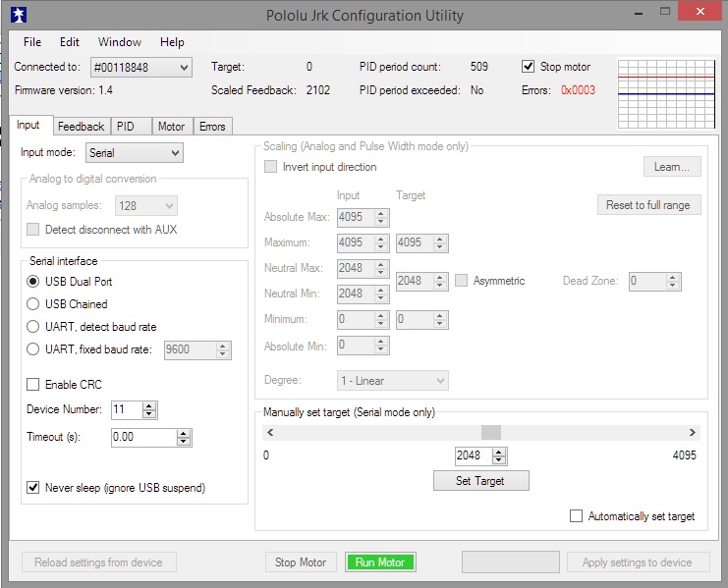
Task: Expand the Degree dropdown
Action: point(440,381)
